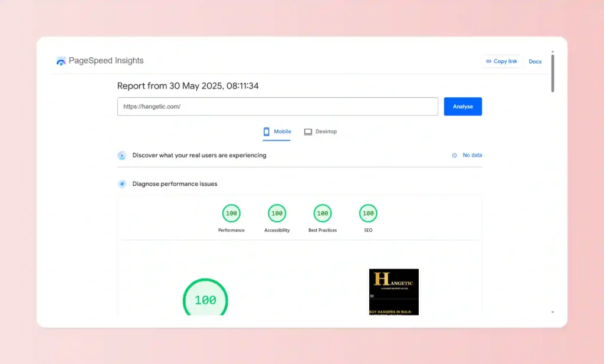Click the real users experience section icon
Viewport: 604px width, 364px height.
point(122,155)
